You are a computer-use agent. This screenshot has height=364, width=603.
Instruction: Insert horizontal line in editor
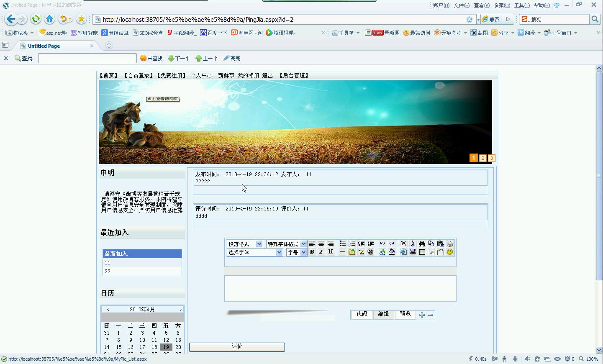pos(342,252)
